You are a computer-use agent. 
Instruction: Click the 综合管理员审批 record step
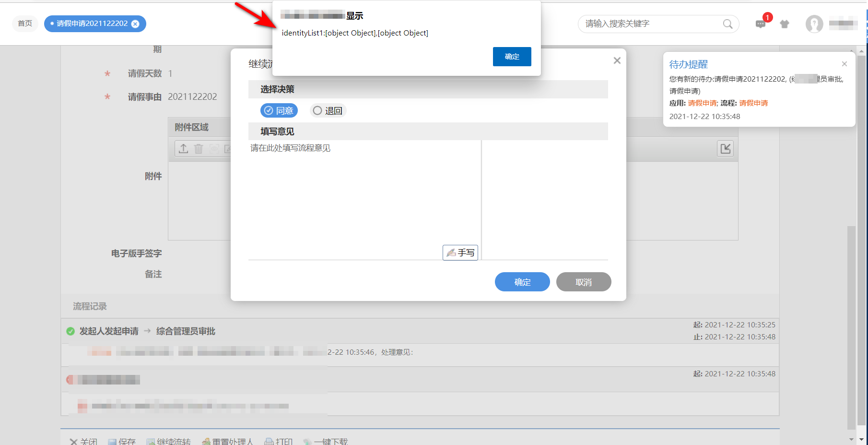pyautogui.click(x=186, y=331)
